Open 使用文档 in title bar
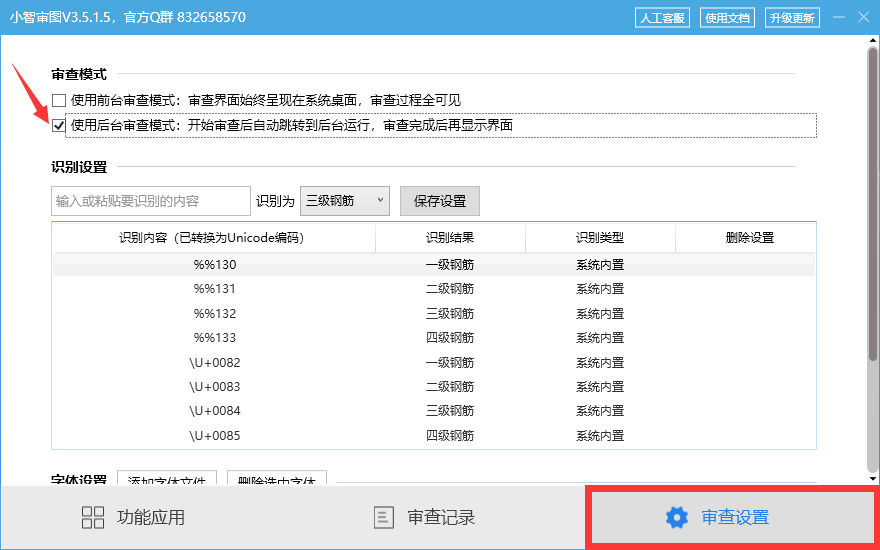880x550 pixels. (x=727, y=17)
